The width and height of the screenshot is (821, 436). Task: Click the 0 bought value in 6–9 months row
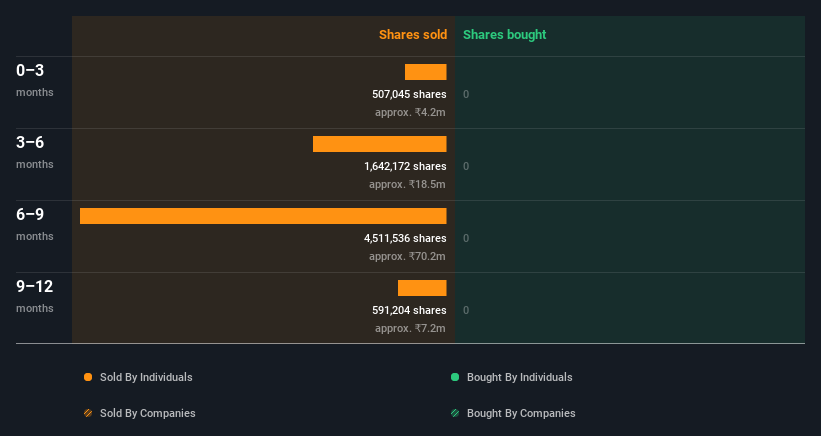click(x=466, y=238)
